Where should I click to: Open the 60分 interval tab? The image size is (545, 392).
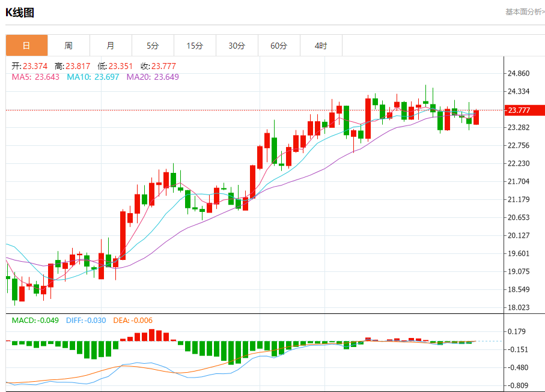279,46
